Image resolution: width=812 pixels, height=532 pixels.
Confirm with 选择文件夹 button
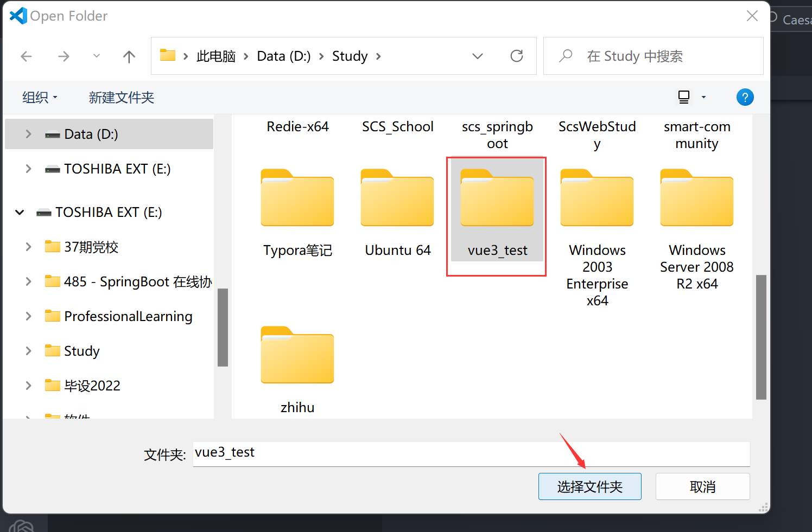pos(590,486)
